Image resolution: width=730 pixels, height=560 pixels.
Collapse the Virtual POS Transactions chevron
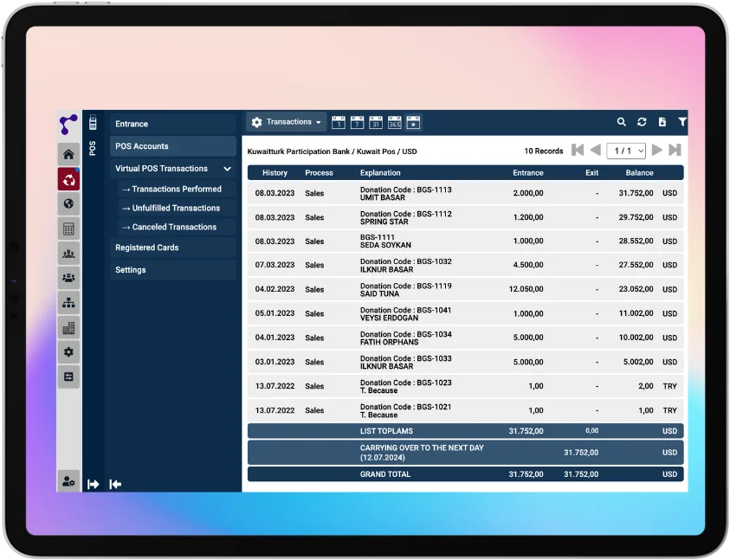click(x=227, y=169)
